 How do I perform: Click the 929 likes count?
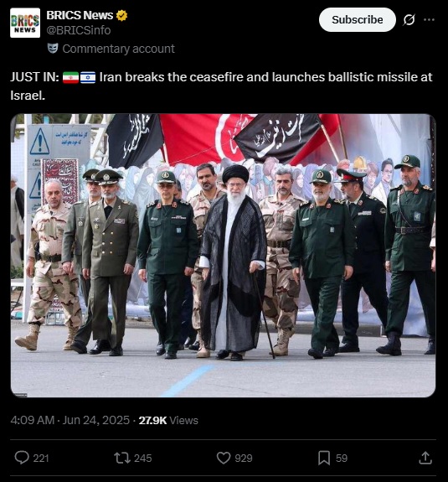(x=244, y=458)
